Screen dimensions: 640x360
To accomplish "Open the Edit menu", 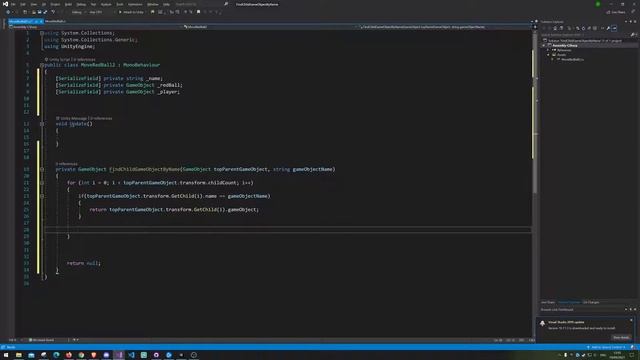I will [23, 4].
